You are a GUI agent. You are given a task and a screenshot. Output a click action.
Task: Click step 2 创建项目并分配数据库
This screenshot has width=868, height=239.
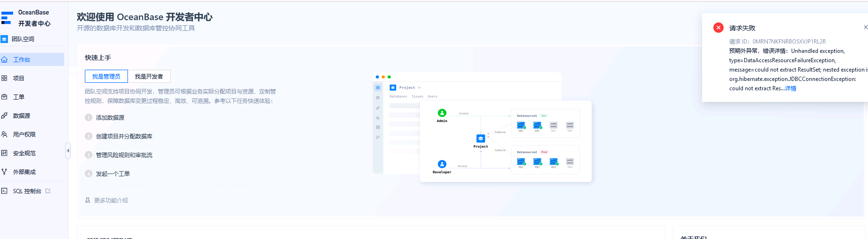tap(124, 137)
